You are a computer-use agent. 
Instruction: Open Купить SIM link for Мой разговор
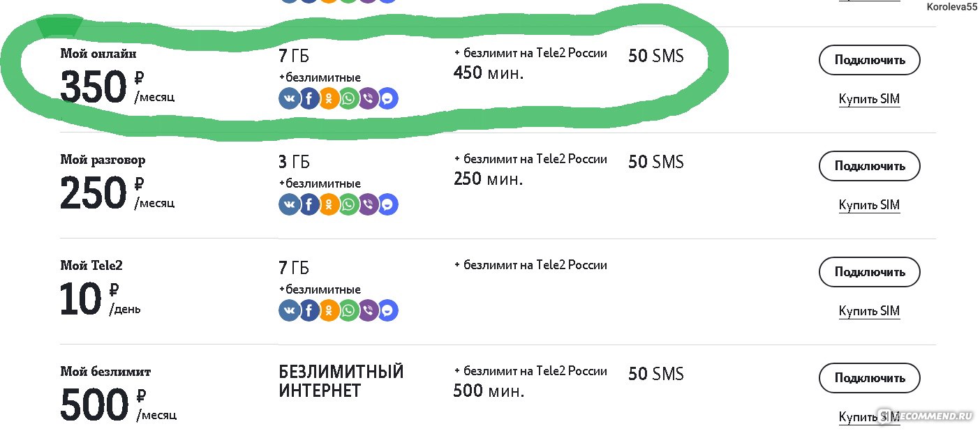pos(869,205)
